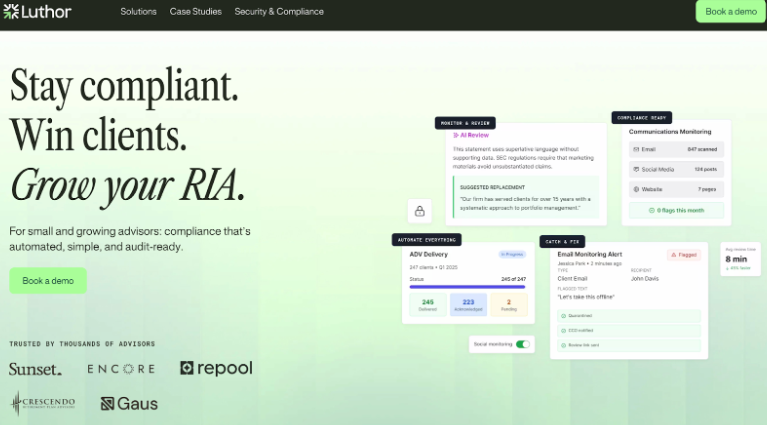Viewport: 767px width, 425px height.
Task: Click the Website globe icon
Action: coord(636,189)
